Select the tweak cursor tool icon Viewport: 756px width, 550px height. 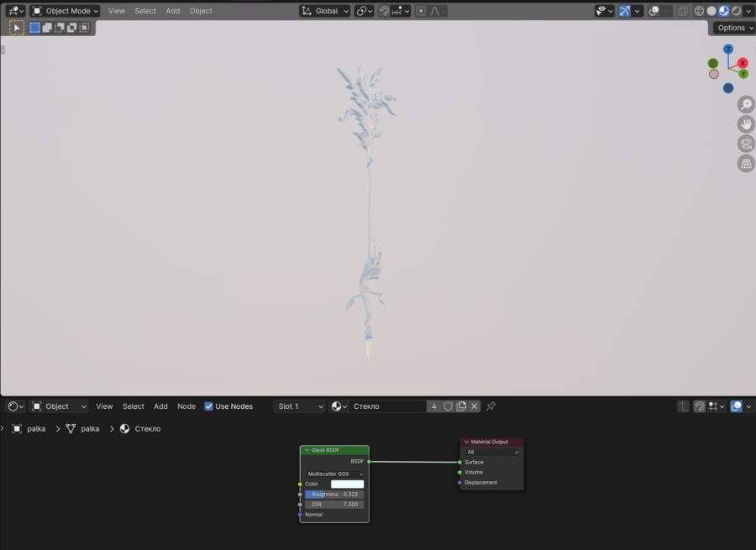pos(17,28)
